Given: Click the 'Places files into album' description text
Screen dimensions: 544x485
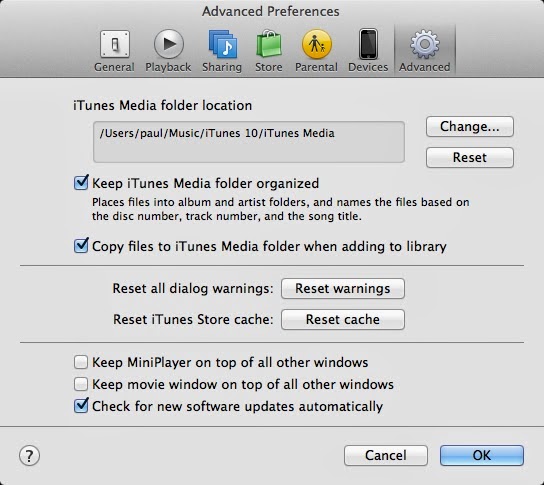Looking at the screenshot, I should pos(280,209).
